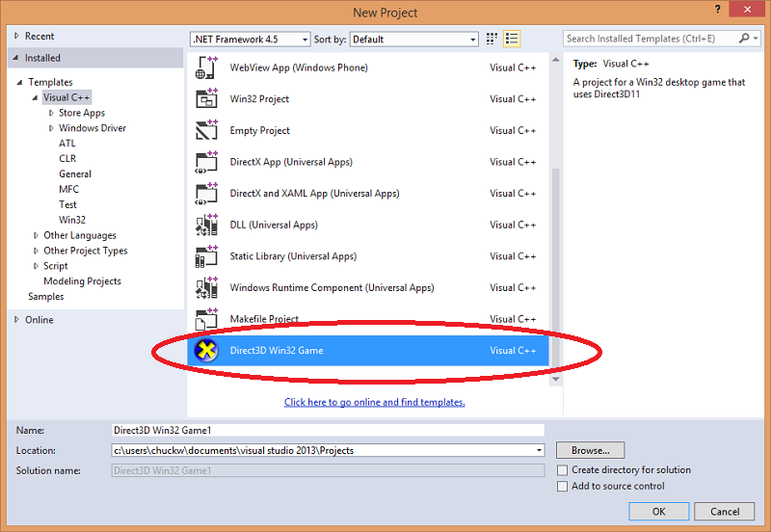Select Static Library (Universal Apps) name

coord(293,256)
